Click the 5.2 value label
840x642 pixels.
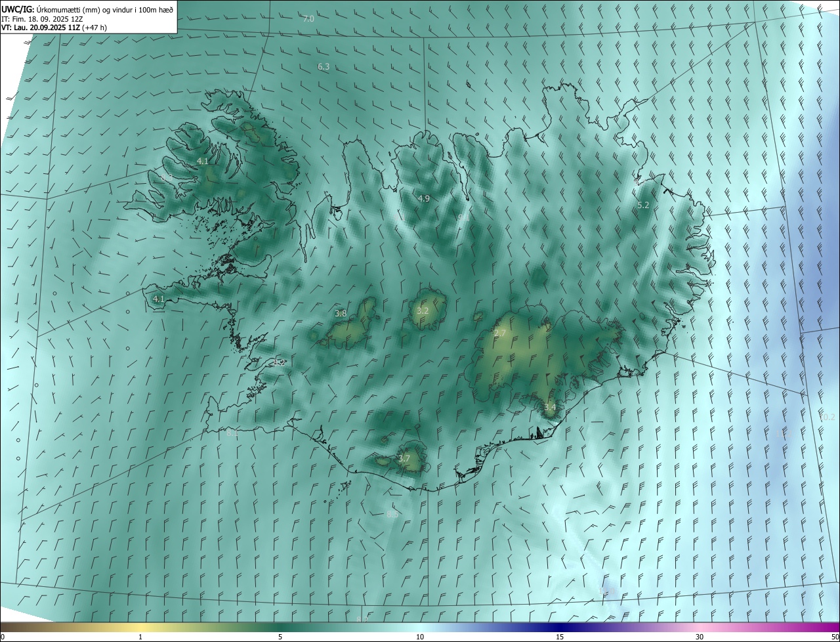click(643, 205)
